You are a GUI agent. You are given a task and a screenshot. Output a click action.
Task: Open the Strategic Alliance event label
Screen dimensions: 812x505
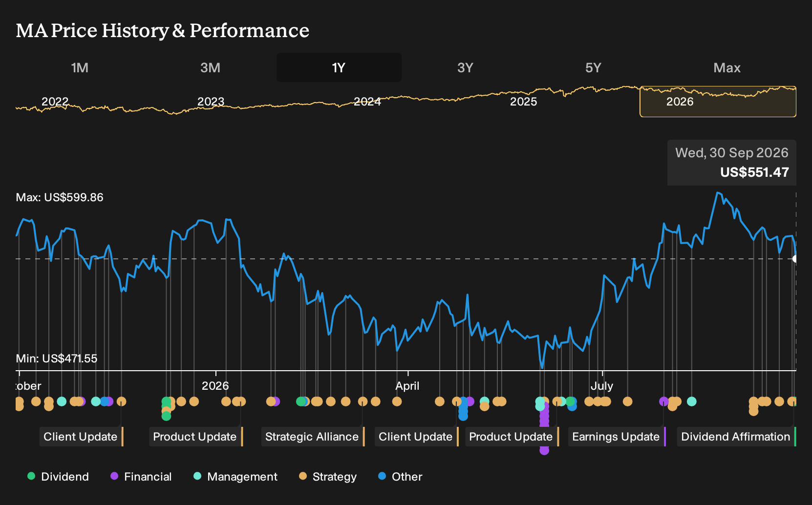coord(313,437)
